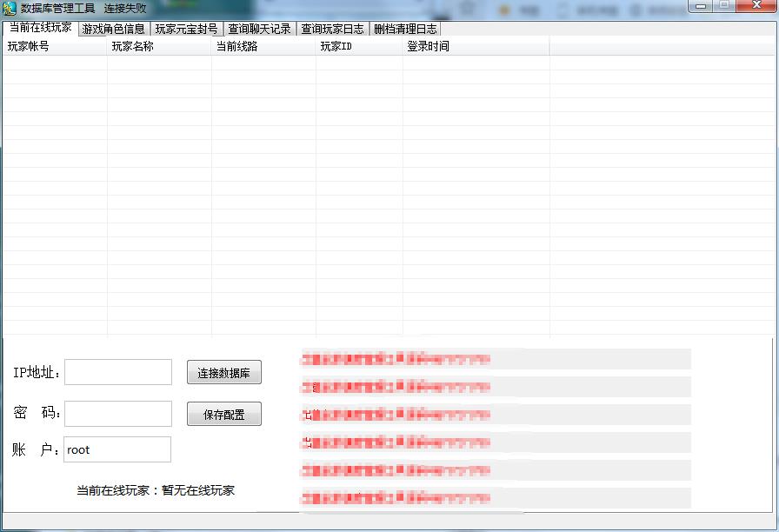Open the 玩家元宝封号 tab
779x532 pixels.
click(186, 29)
